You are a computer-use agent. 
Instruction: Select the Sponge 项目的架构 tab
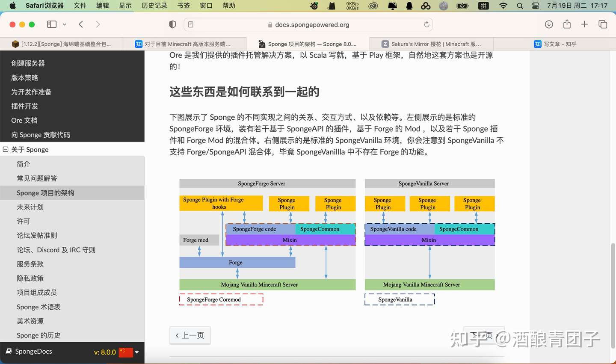308,44
